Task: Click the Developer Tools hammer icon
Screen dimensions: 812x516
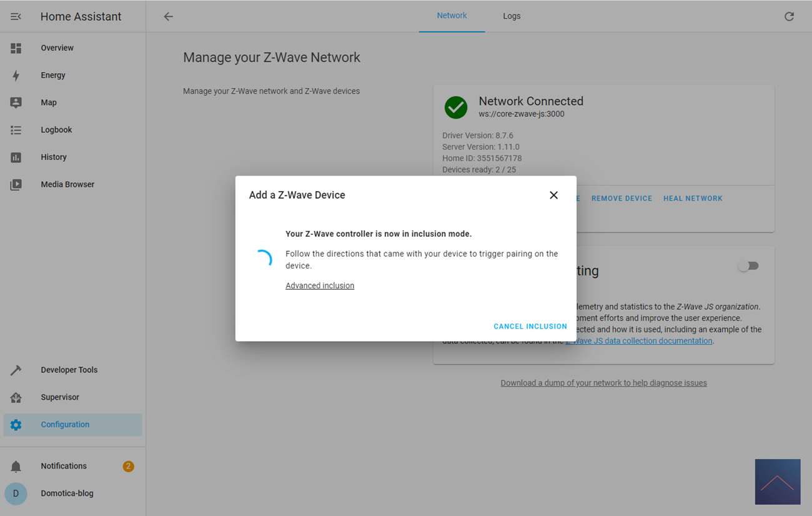Action: (16, 370)
